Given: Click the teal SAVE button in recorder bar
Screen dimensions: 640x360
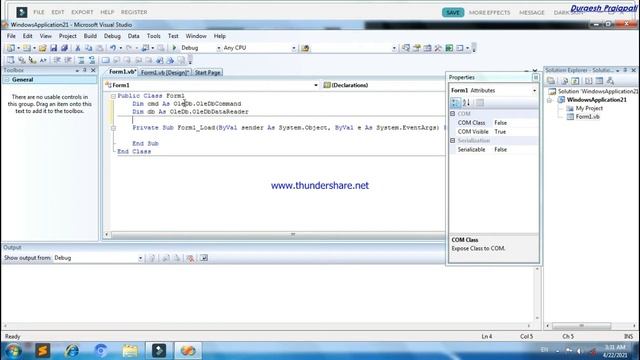Looking at the screenshot, I should (x=453, y=12).
